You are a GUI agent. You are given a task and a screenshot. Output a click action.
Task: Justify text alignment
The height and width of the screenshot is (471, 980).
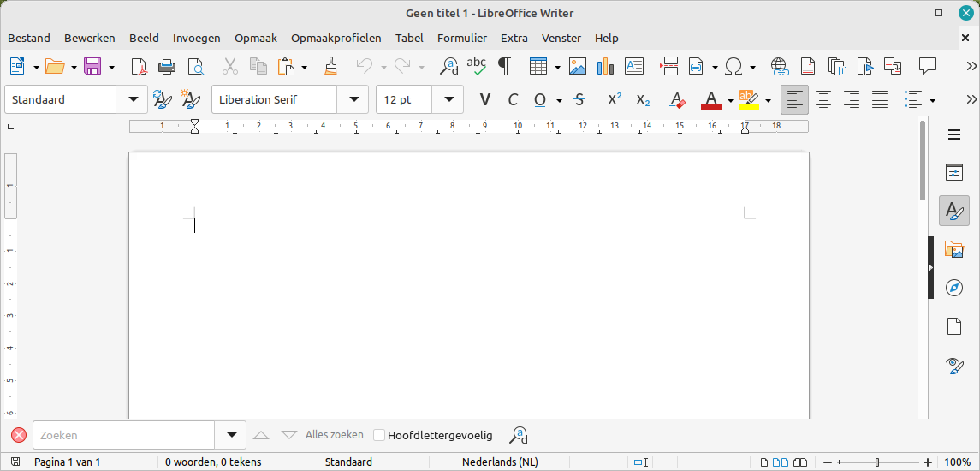pyautogui.click(x=880, y=99)
